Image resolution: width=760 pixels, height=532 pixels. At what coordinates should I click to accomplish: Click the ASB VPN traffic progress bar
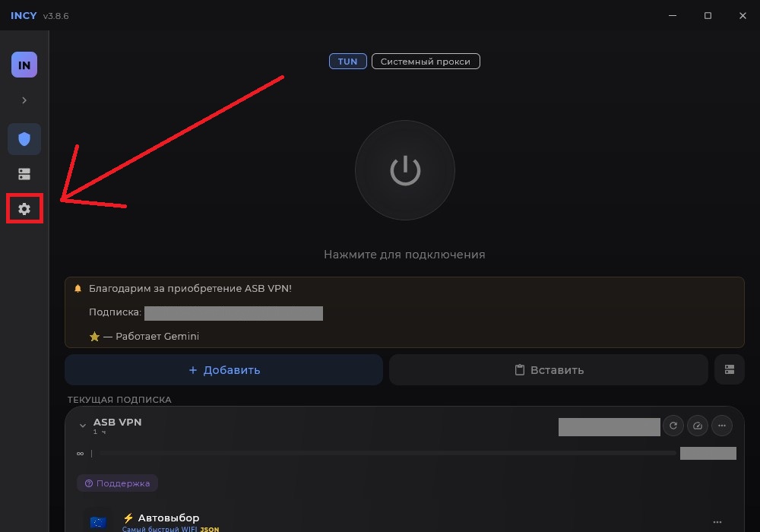tap(388, 453)
